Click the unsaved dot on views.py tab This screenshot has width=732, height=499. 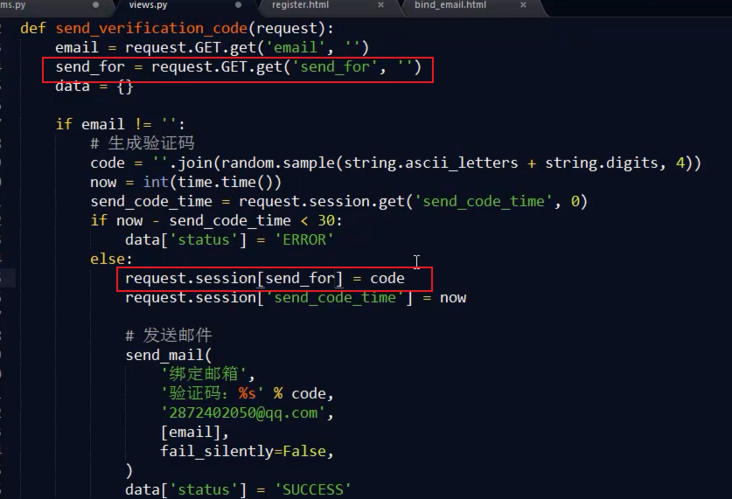pyautogui.click(x=239, y=5)
